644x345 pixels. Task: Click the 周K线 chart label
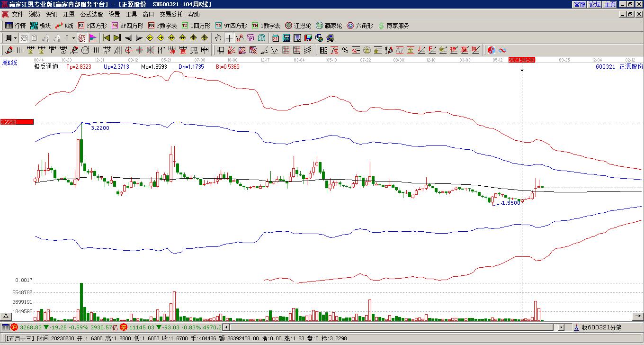pyautogui.click(x=9, y=63)
